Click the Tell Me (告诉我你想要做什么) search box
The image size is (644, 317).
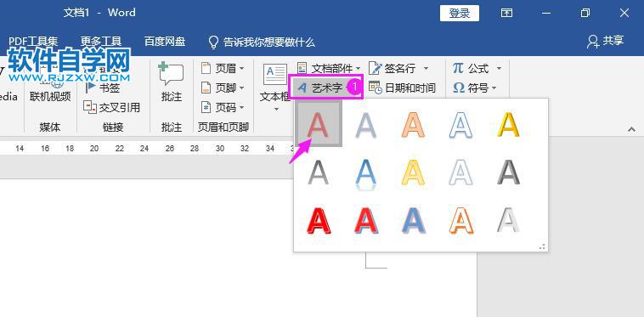pos(262,42)
